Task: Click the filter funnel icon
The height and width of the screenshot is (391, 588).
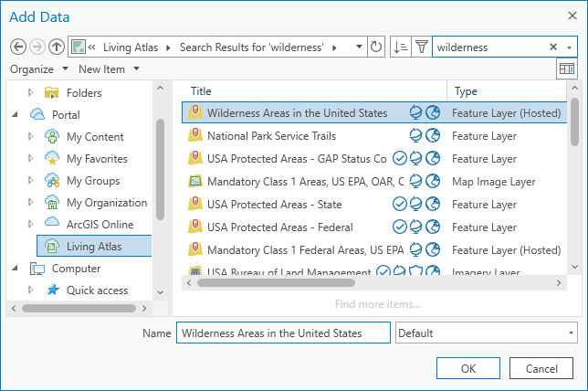Action: click(x=422, y=47)
